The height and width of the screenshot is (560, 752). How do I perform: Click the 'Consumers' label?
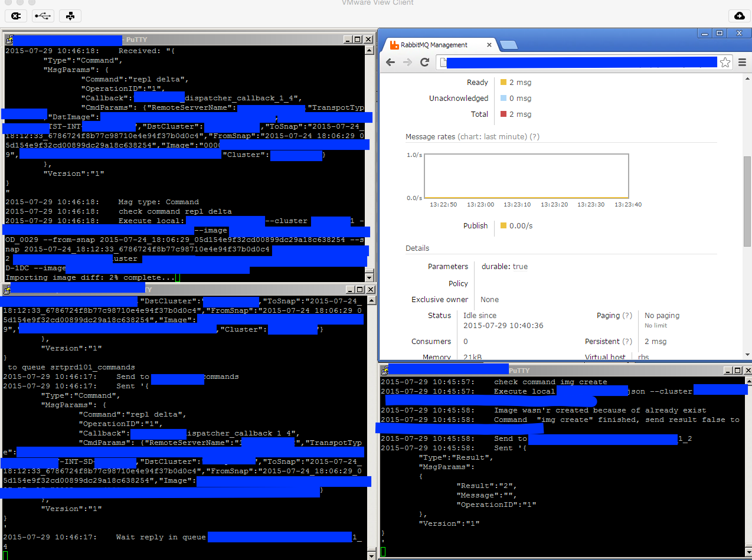pos(431,342)
